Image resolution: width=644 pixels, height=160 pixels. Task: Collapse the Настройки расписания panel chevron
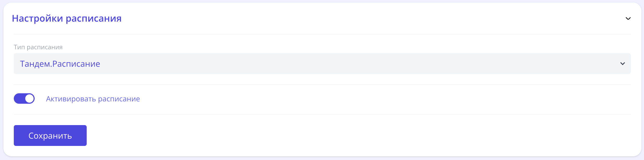[628, 19]
